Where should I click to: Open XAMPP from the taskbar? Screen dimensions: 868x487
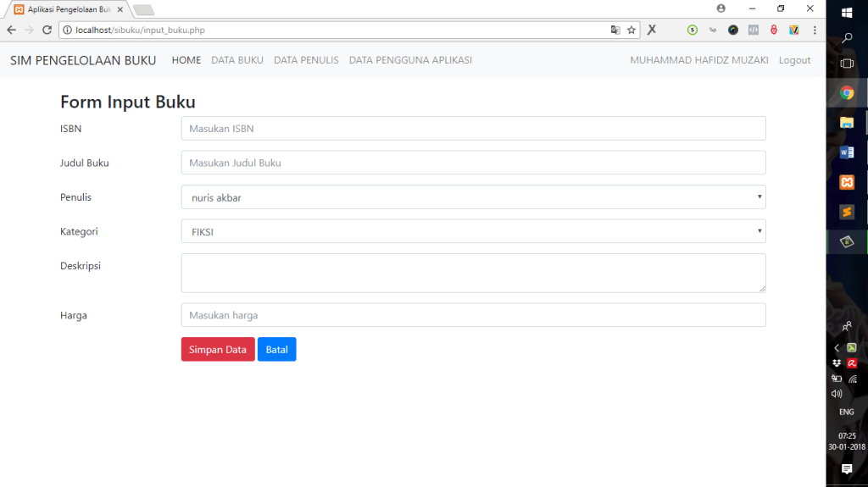(847, 182)
